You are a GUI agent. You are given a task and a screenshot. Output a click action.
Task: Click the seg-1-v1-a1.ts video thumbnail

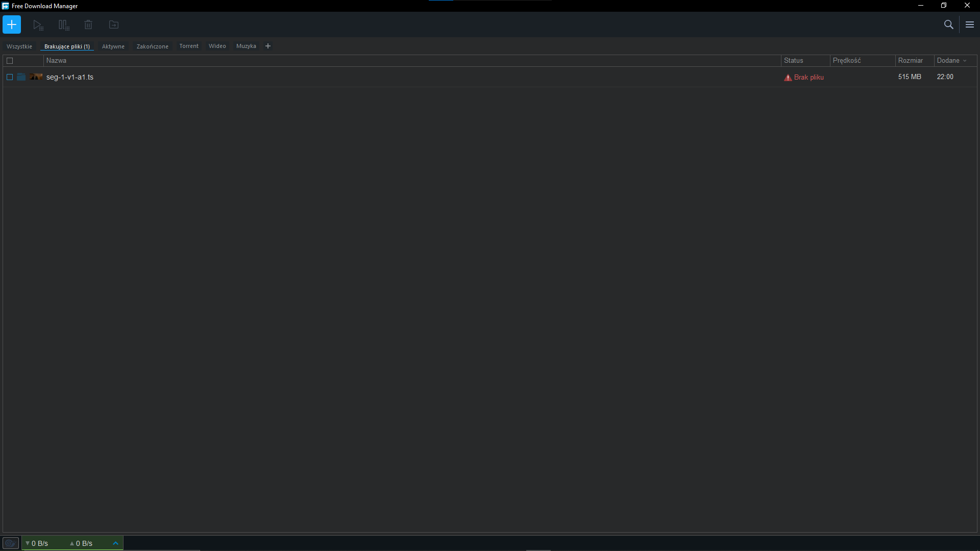pos(36,77)
